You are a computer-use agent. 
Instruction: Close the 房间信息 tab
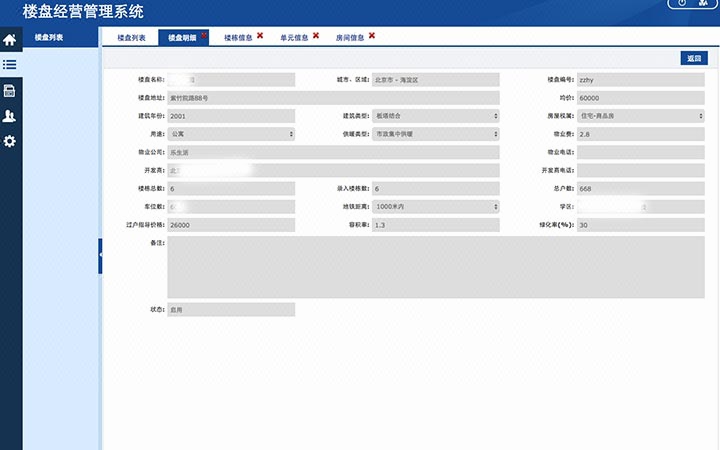coord(372,36)
